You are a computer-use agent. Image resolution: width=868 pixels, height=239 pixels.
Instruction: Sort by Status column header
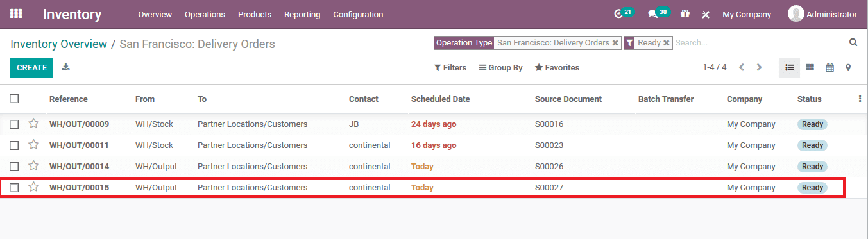(809, 99)
